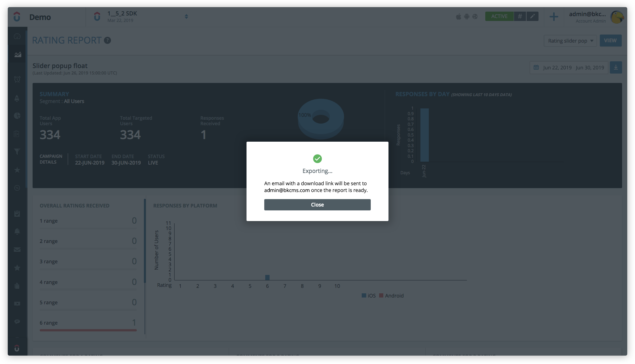Image resolution: width=635 pixels, height=364 pixels.
Task: Open the lower star sidebar icon
Action: click(17, 268)
